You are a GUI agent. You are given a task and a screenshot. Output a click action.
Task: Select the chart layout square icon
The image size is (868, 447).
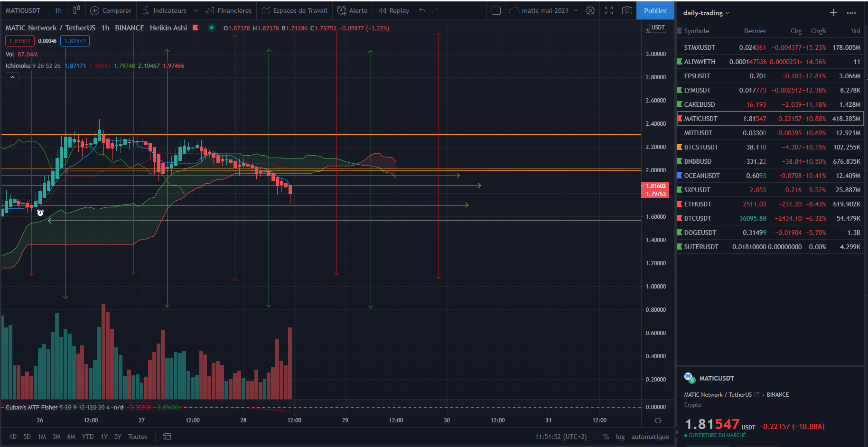click(x=496, y=10)
